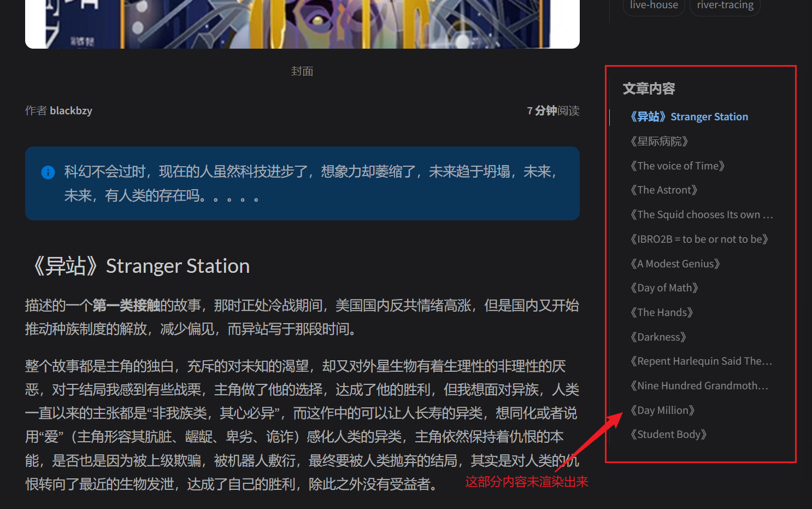This screenshot has width=812, height=509.
Task: Jump to 《Darkness》 section
Action: coord(658,337)
